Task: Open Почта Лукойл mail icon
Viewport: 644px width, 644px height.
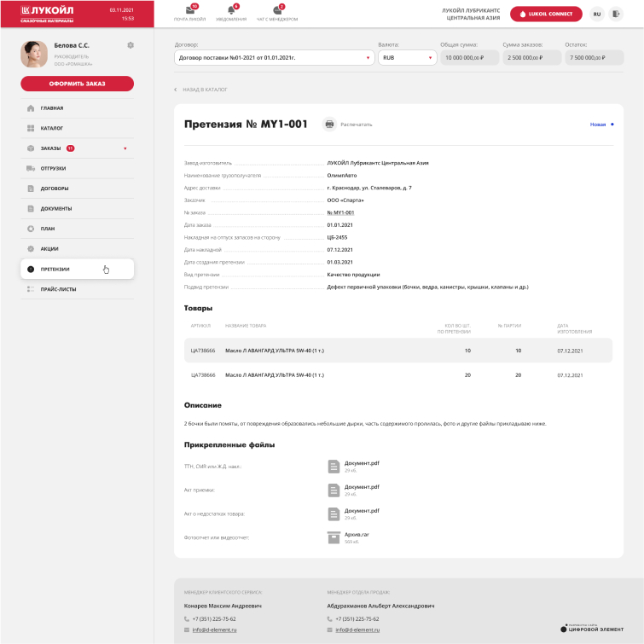Action: (x=189, y=10)
